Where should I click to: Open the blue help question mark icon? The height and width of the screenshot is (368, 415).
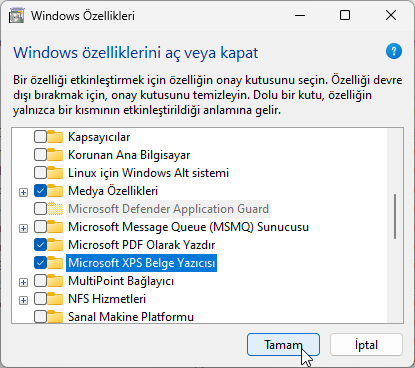coord(394,51)
